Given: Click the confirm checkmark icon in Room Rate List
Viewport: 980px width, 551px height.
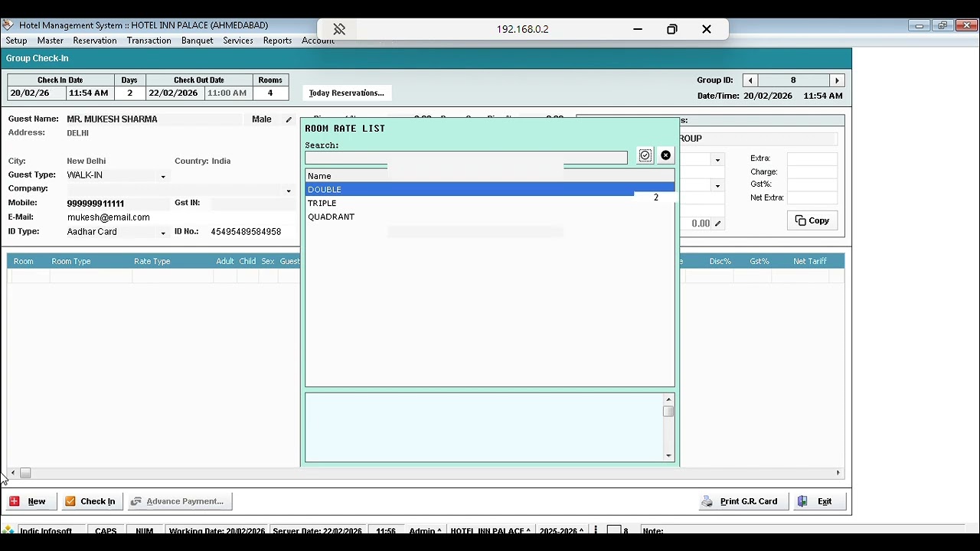Looking at the screenshot, I should [645, 155].
